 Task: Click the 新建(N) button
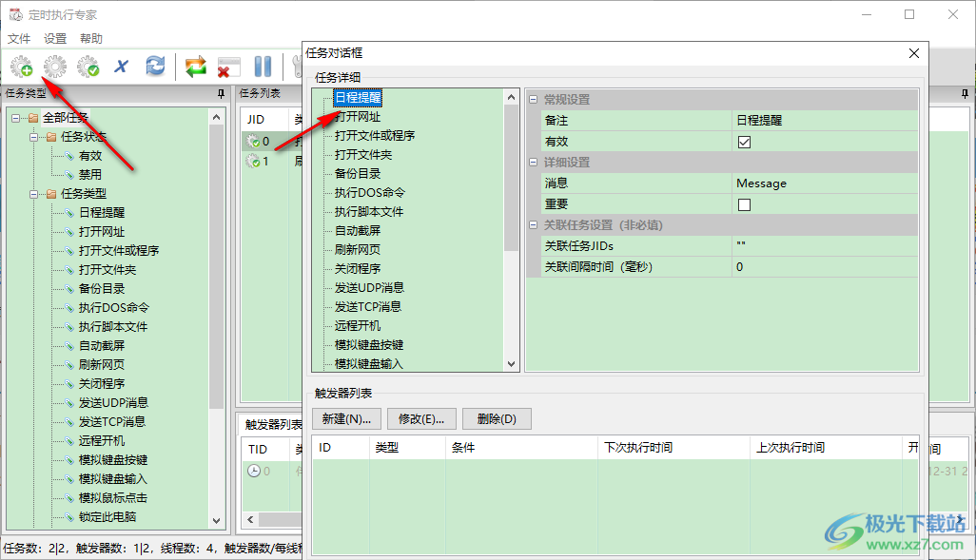pos(346,418)
